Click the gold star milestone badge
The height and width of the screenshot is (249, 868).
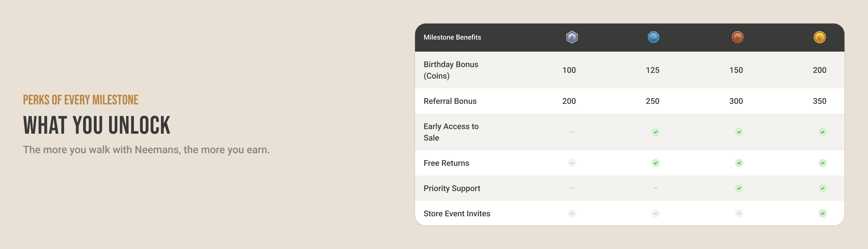coord(819,37)
